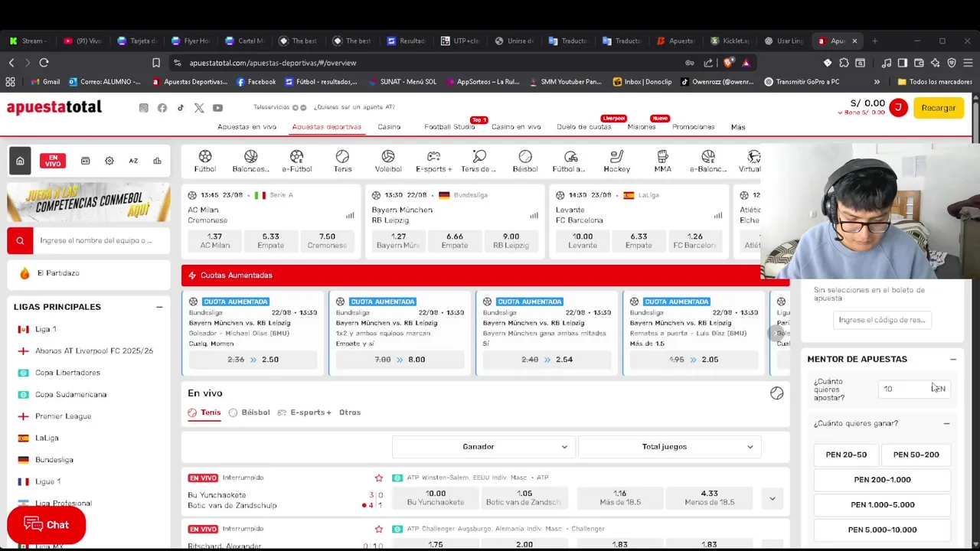Screen dimensions: 980x551
Task: Open the user profile J avatar
Action: pyautogui.click(x=898, y=108)
